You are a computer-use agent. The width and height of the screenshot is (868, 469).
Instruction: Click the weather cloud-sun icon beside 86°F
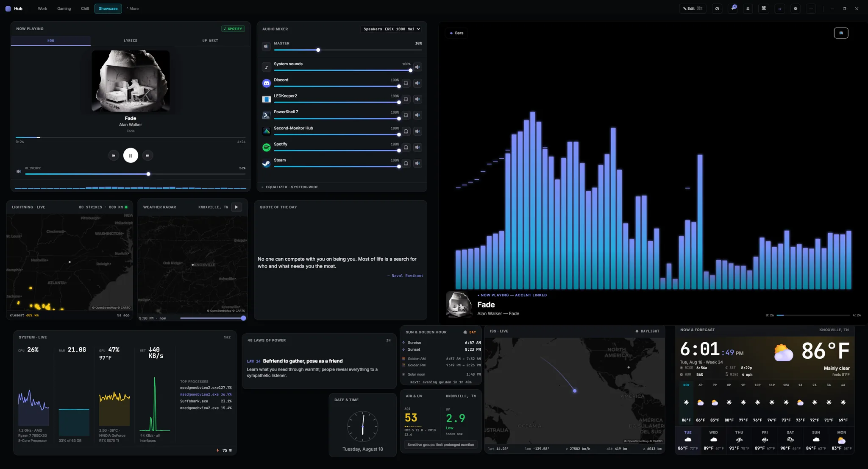(783, 352)
